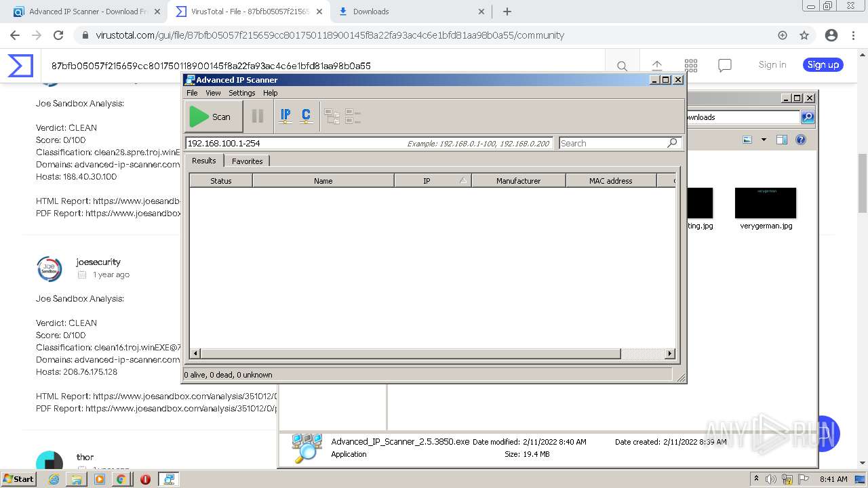Click the joesecurity avatar image
Image resolution: width=868 pixels, height=488 pixels.
50,268
